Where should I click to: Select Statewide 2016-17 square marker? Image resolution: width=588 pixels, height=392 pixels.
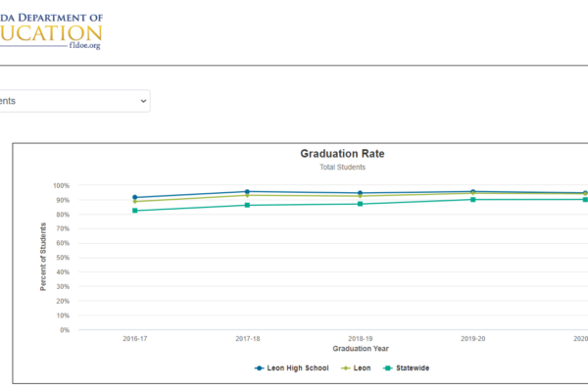pyautogui.click(x=135, y=211)
